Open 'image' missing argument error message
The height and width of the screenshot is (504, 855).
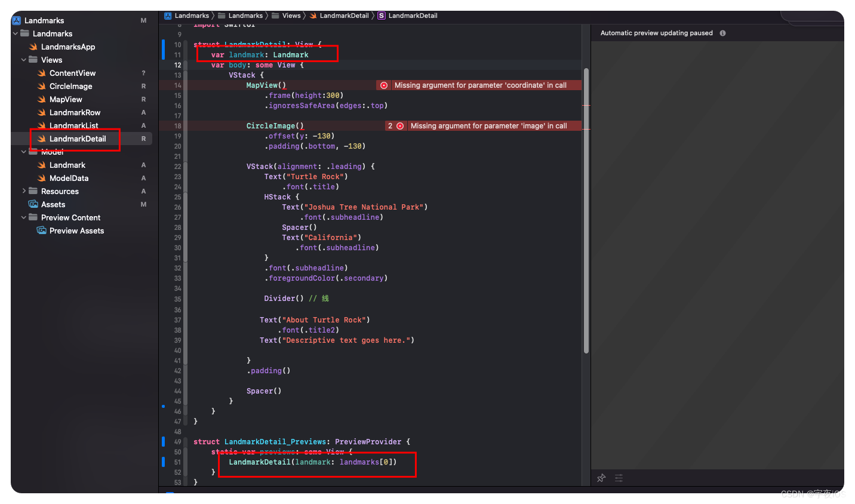point(489,126)
